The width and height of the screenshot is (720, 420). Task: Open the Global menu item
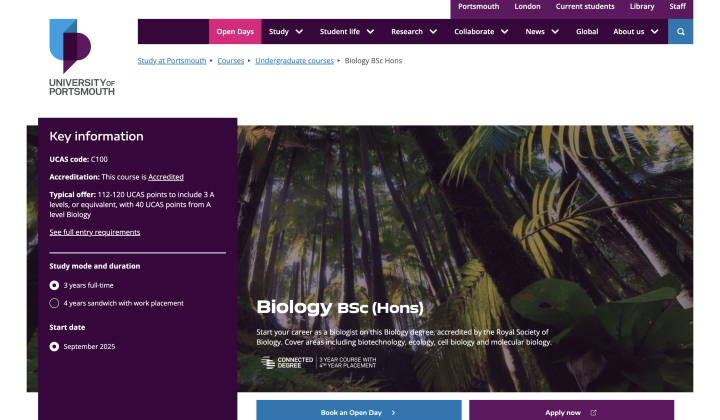point(587,32)
